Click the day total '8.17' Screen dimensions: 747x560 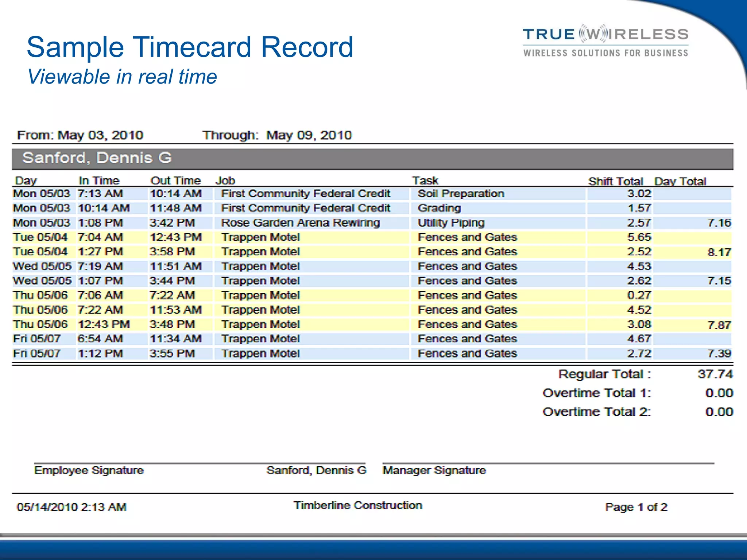click(x=719, y=252)
